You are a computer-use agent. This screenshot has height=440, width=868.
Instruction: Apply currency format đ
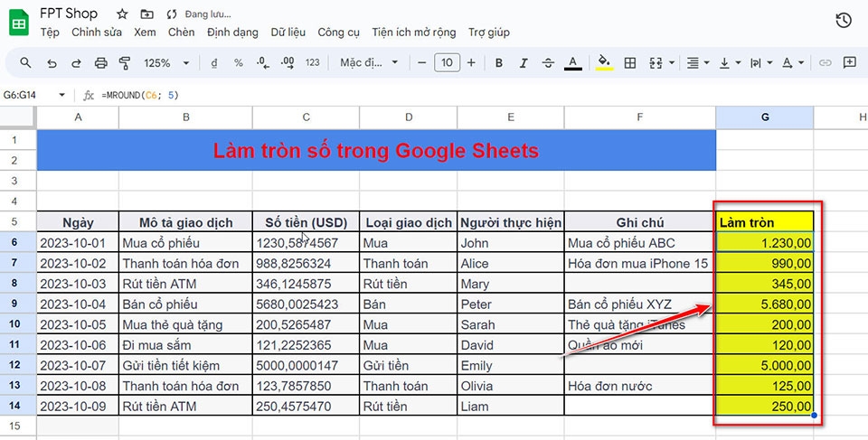[x=214, y=63]
